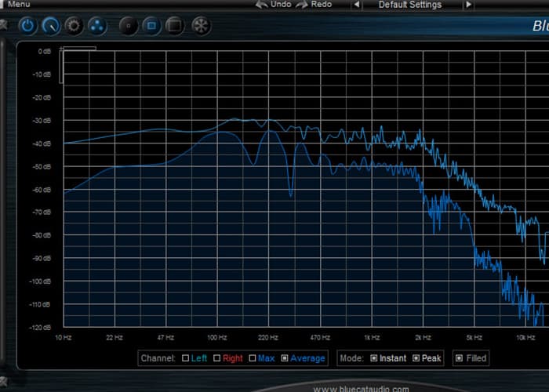Toggle the Filled display checkbox

pyautogui.click(x=460, y=358)
